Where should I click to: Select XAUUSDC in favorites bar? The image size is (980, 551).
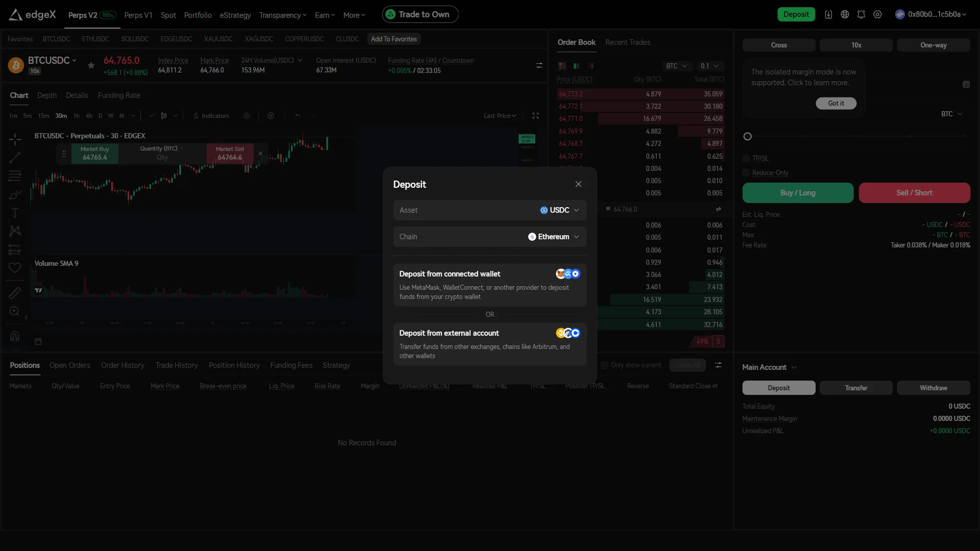[218, 39]
